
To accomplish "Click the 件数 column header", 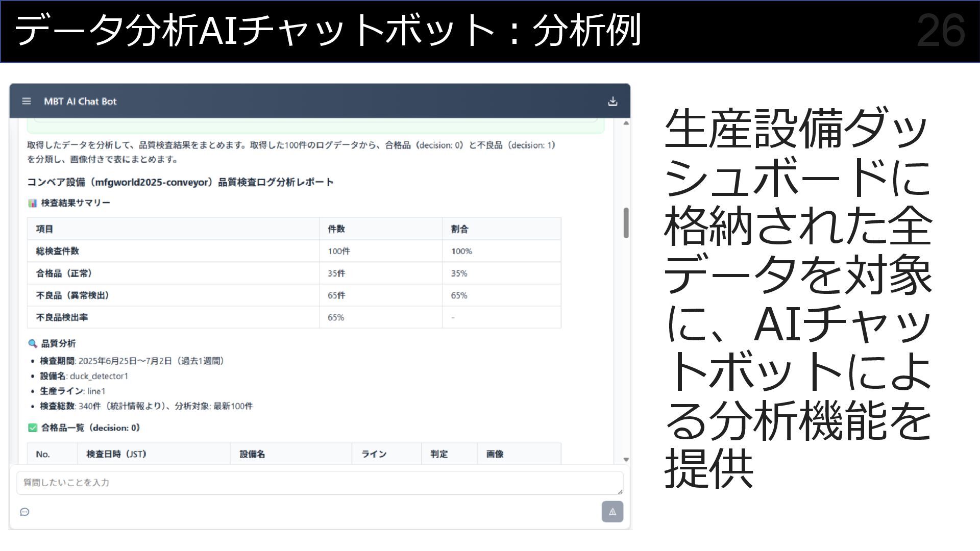I will [x=336, y=229].
